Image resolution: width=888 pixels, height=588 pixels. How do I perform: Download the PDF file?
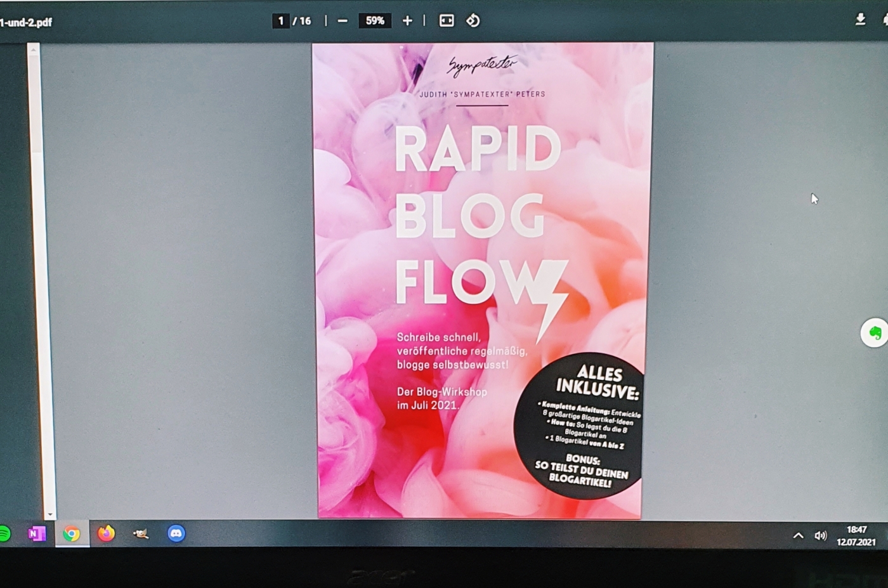pyautogui.click(x=860, y=20)
